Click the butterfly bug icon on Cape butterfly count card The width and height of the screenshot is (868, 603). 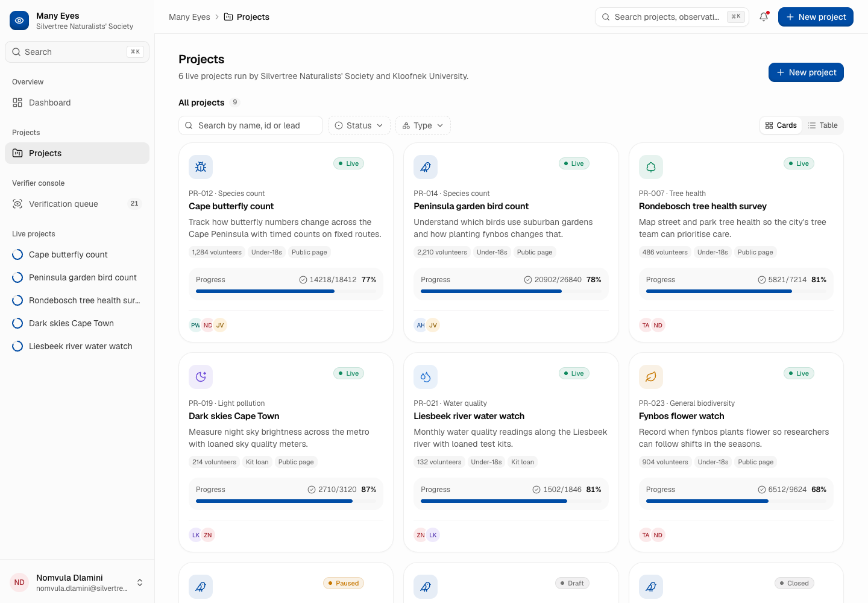click(201, 167)
